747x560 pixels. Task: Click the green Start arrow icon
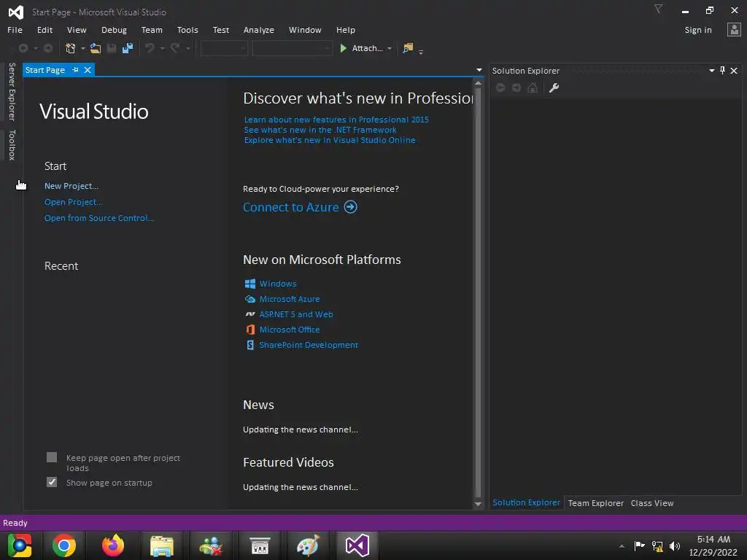pyautogui.click(x=343, y=48)
